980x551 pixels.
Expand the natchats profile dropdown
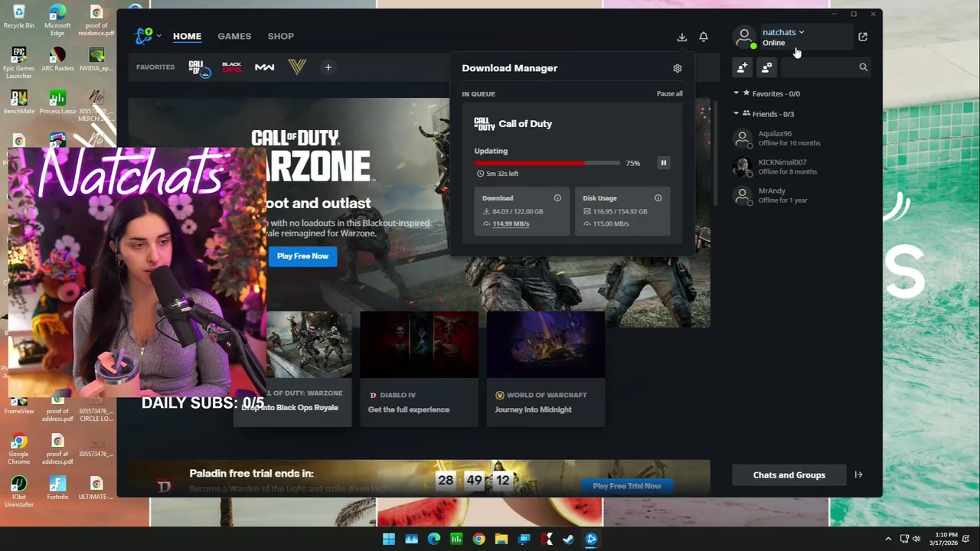[783, 32]
